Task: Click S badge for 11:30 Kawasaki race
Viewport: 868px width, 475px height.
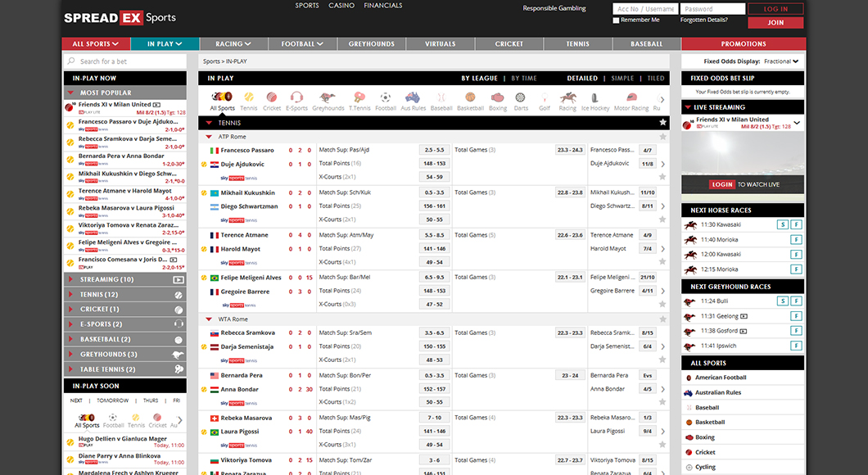Action: pos(782,224)
